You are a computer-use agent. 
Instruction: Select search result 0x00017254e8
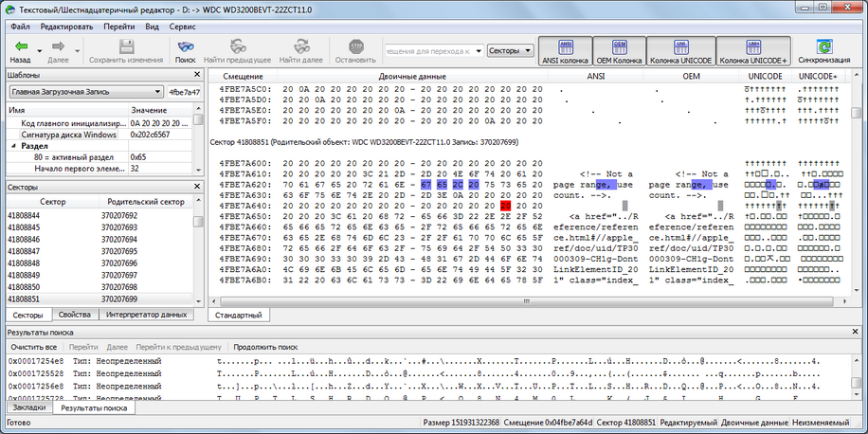[429, 361]
